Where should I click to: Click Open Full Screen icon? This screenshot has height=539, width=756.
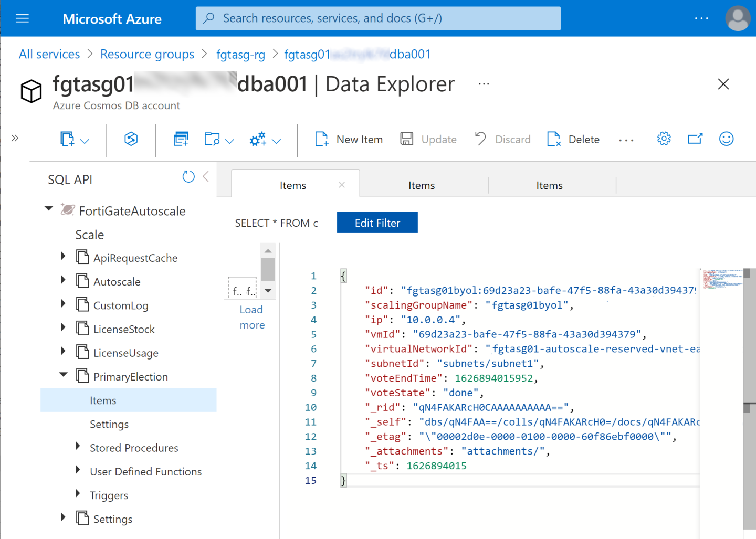pyautogui.click(x=695, y=139)
